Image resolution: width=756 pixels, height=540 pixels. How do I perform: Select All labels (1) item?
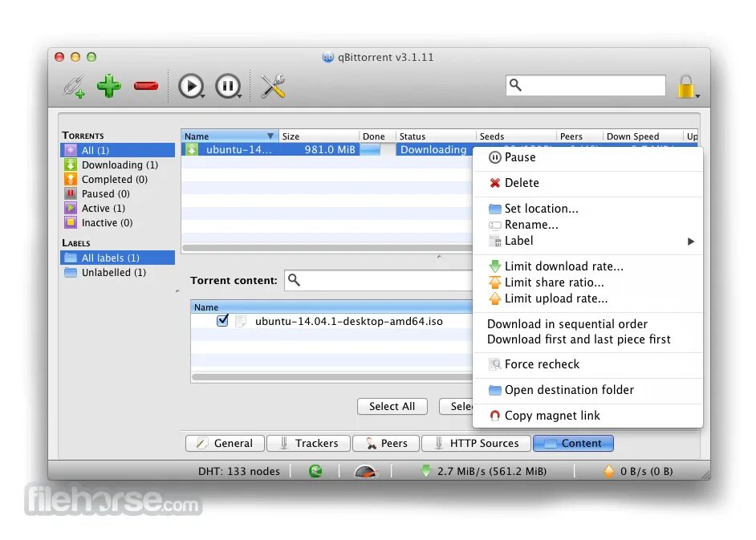pyautogui.click(x=118, y=258)
